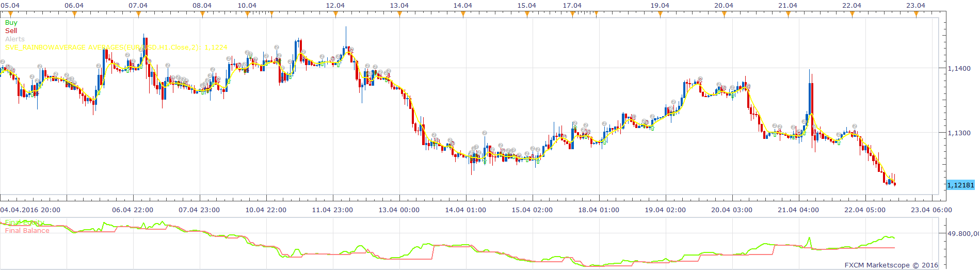Click the 13.04 00:00 time label
Image resolution: width=980 pixels, height=270 pixels.
tap(399, 210)
